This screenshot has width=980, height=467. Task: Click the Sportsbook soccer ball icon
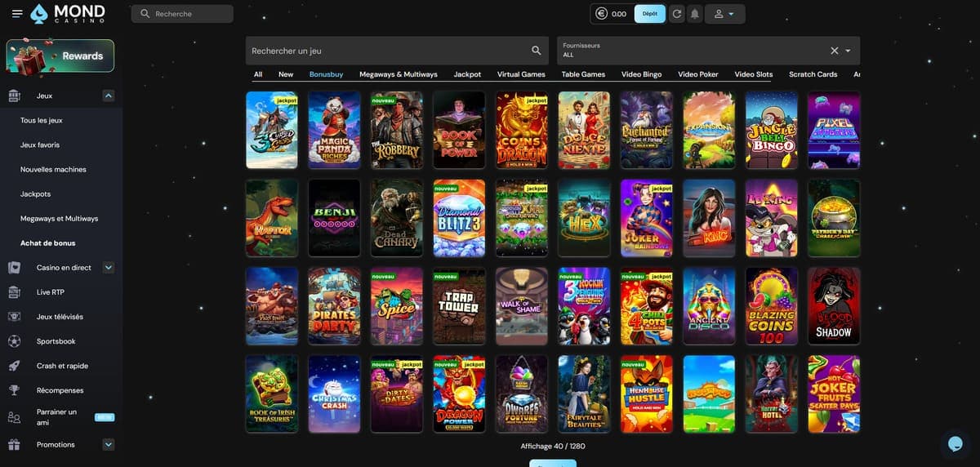14,341
